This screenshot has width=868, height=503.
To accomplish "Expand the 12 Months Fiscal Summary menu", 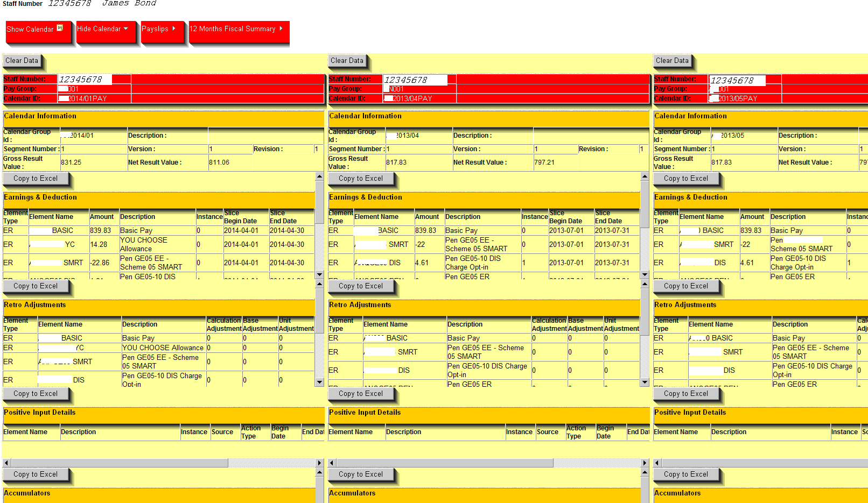I will click(281, 29).
